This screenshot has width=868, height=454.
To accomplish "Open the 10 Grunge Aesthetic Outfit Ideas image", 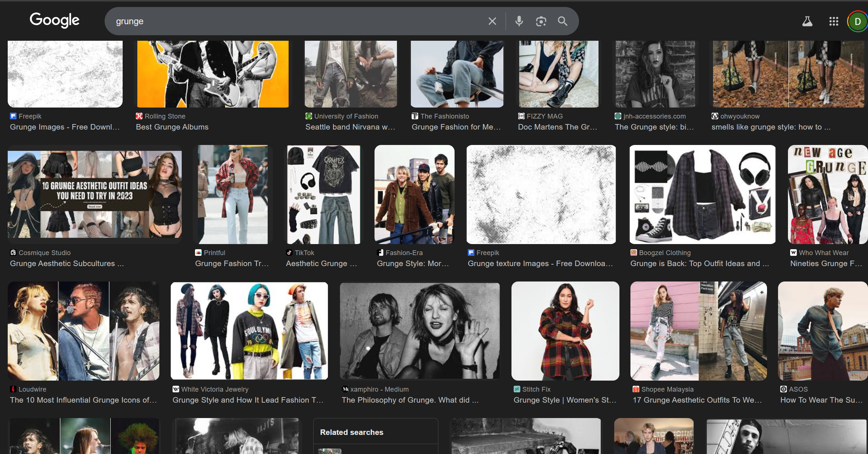I will pyautogui.click(x=95, y=194).
